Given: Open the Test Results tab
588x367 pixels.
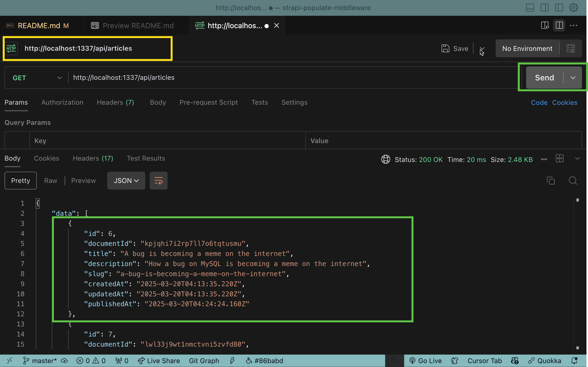Looking at the screenshot, I should pos(146,158).
